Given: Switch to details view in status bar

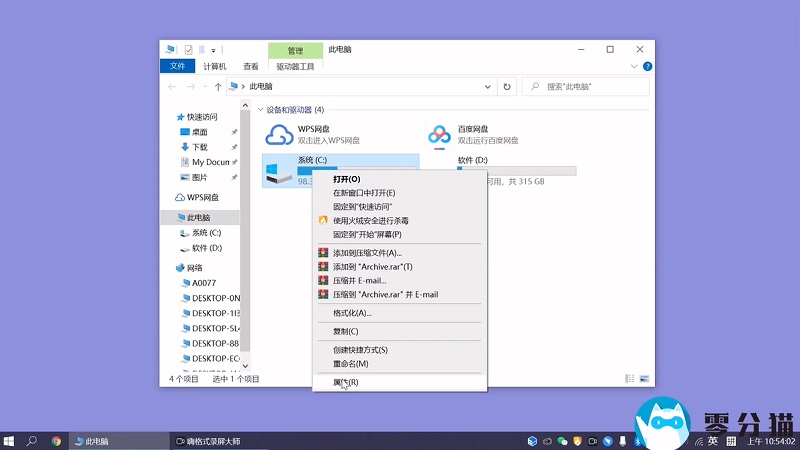Looking at the screenshot, I should click(x=631, y=379).
